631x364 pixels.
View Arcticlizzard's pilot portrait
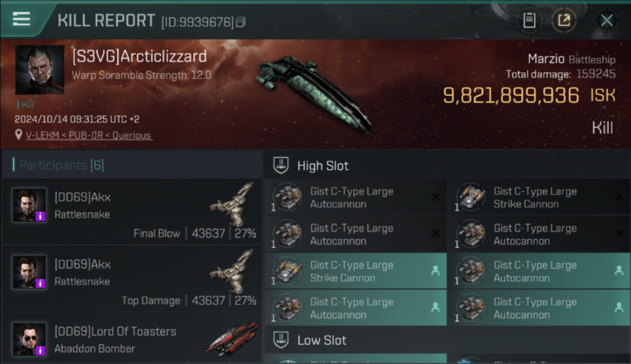[40, 70]
